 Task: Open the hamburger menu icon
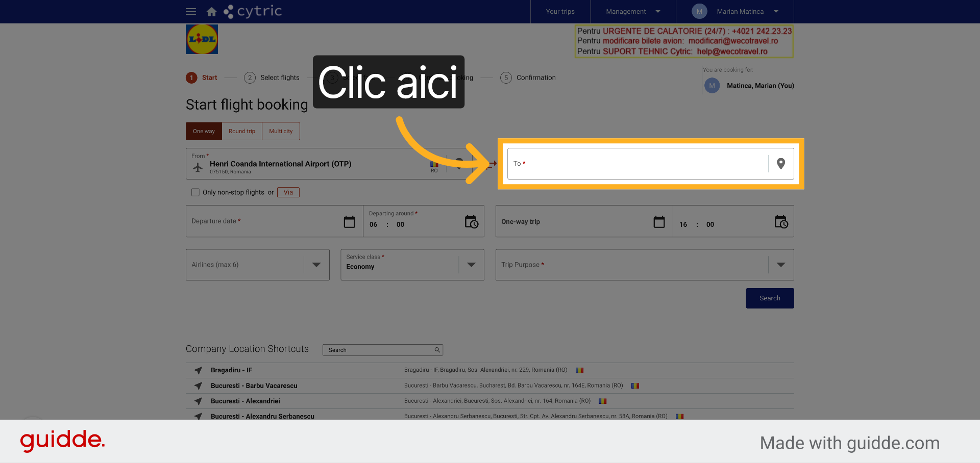[191, 11]
